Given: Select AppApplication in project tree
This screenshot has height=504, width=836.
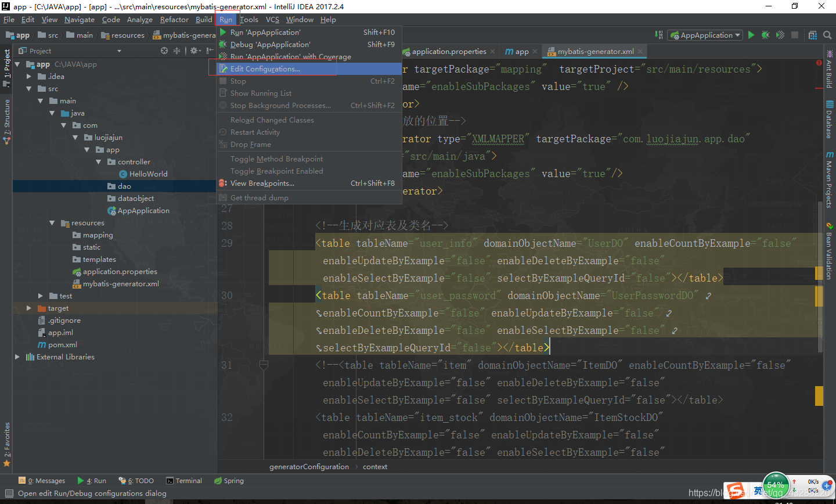Looking at the screenshot, I should coord(138,211).
